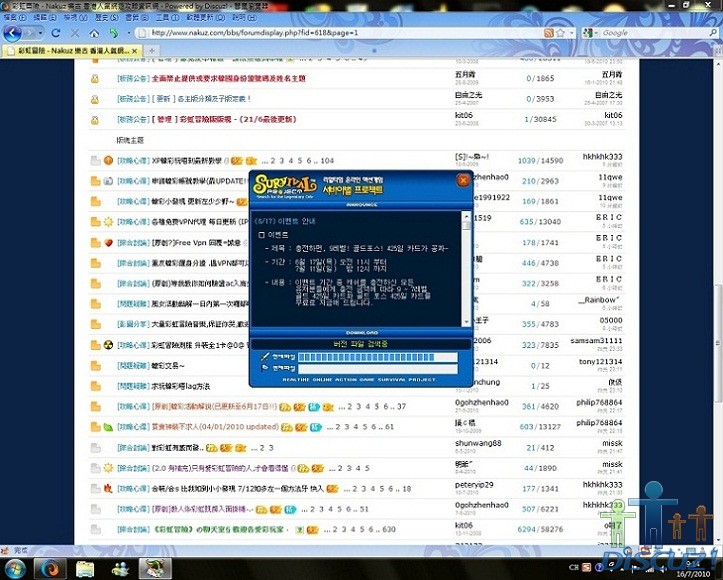Screen dimensions: 723x580
Task: Open the 檔案 menu in menu bar
Action: tap(14, 18)
